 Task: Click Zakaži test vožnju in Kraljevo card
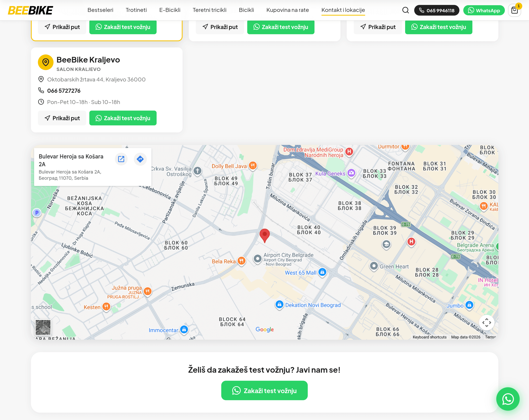tap(123, 118)
